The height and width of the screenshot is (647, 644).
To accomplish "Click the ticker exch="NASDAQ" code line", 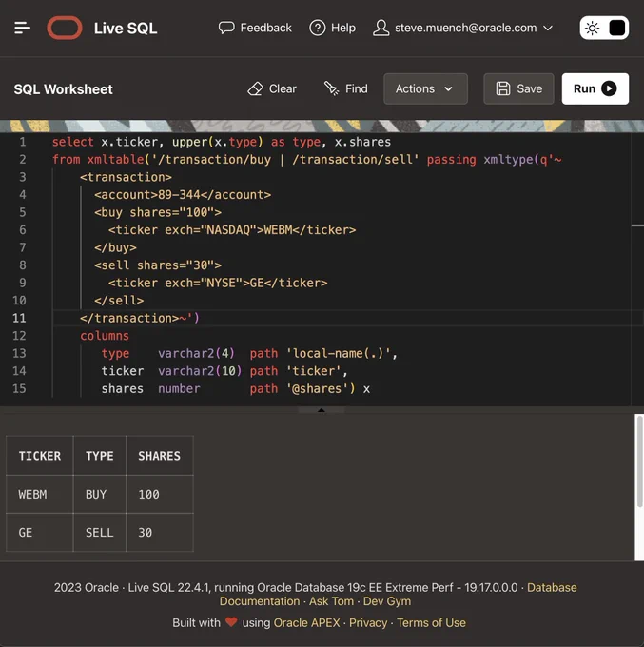I will tap(232, 230).
